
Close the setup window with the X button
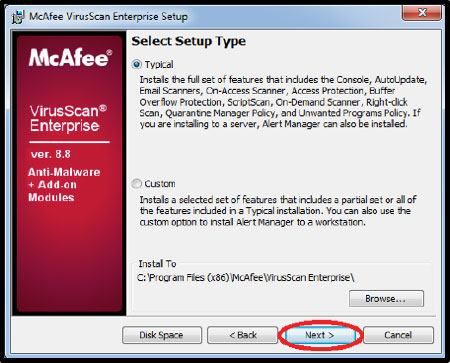(422, 13)
